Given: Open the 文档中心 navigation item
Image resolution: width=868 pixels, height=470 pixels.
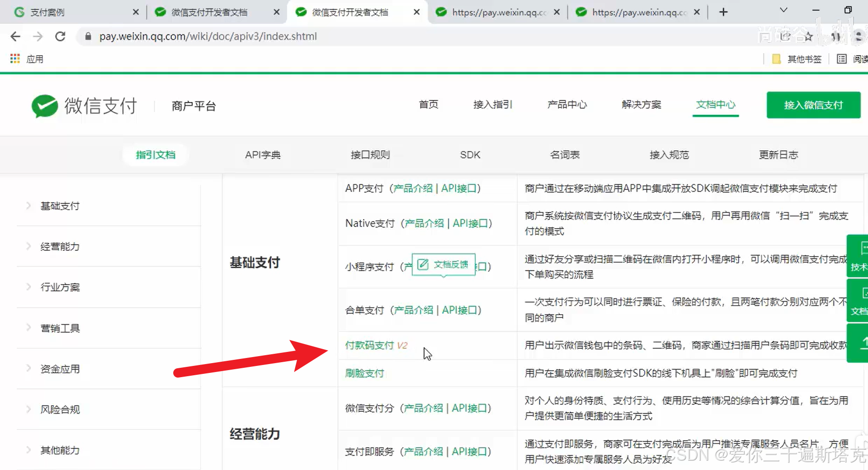Looking at the screenshot, I should 715,105.
